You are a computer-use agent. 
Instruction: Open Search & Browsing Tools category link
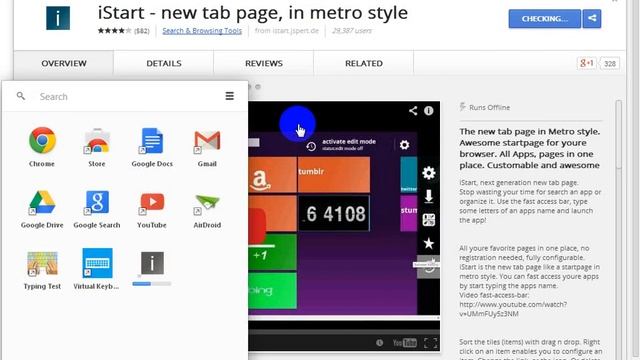[202, 31]
